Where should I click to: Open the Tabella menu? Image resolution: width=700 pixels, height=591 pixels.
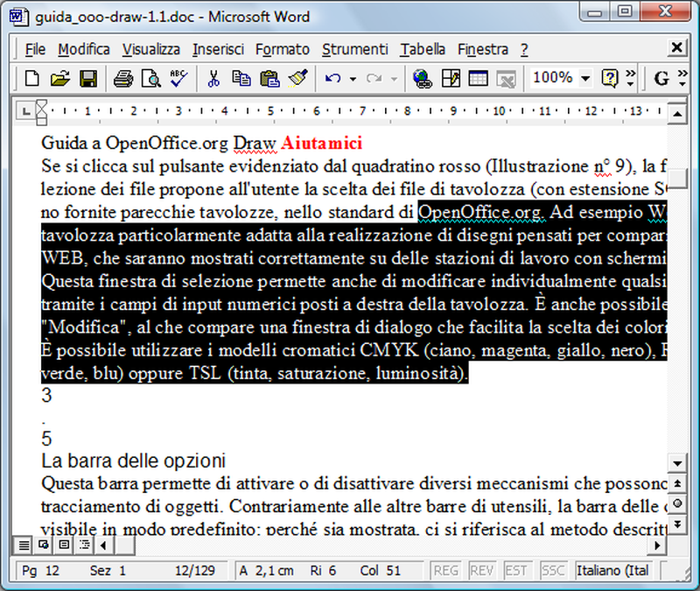pos(423,49)
